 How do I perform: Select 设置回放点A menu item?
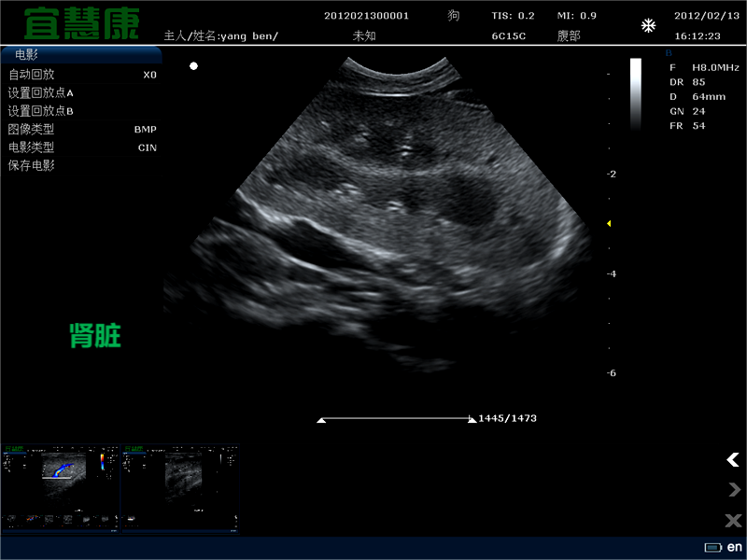pyautogui.click(x=41, y=93)
